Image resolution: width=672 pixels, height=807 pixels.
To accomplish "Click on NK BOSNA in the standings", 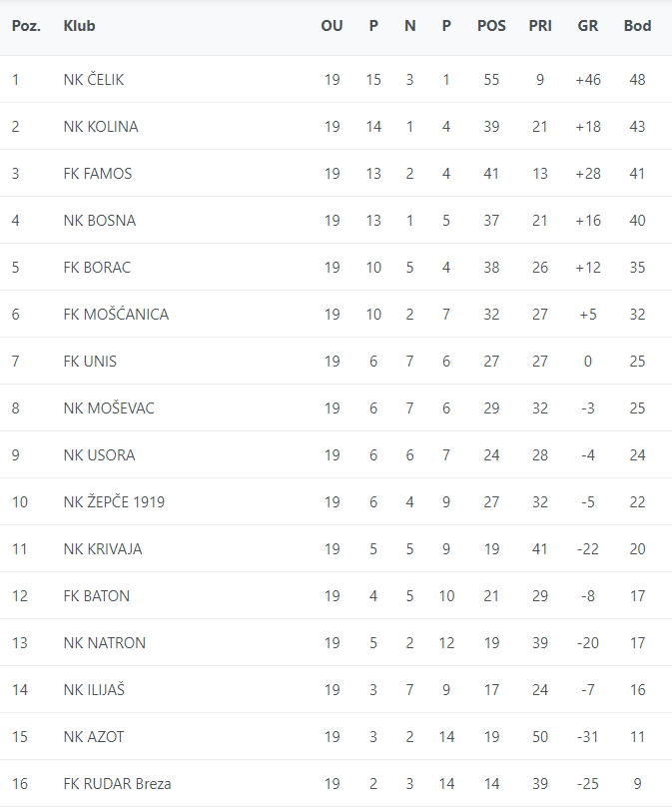I will 100,221.
